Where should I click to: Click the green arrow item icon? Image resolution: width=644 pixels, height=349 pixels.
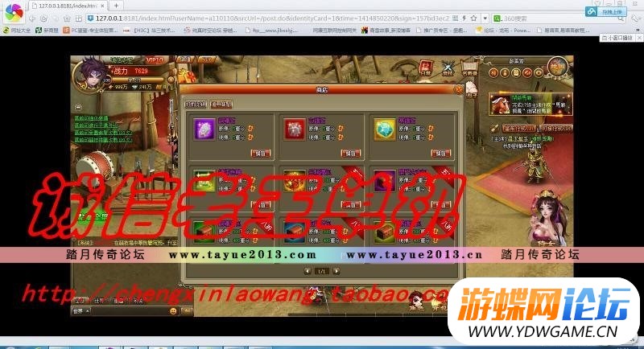point(204,181)
